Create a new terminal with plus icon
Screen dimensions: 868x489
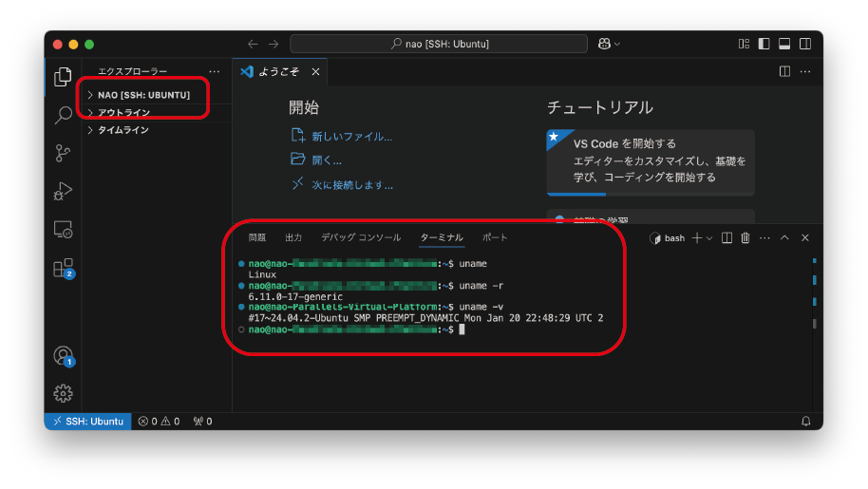pos(697,238)
